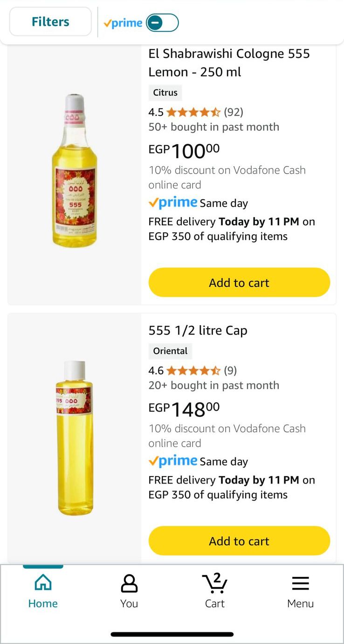The image size is (344, 644).
Task: Toggle the Prime filter switch
Action: (162, 22)
